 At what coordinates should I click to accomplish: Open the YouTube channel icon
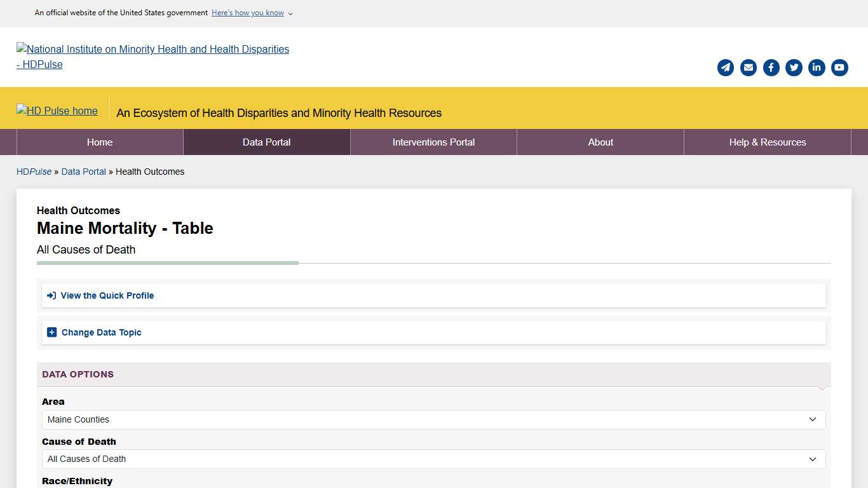click(x=839, y=67)
